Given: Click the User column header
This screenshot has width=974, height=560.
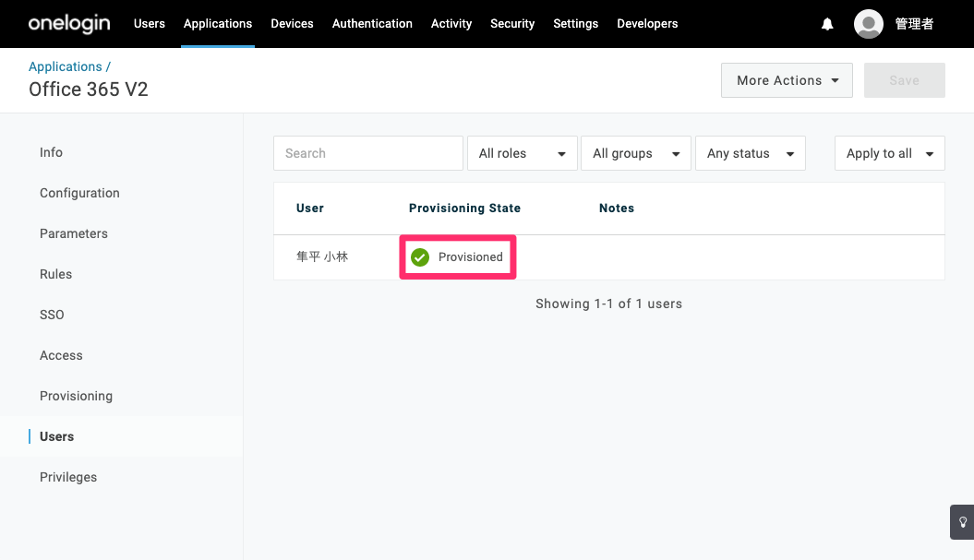Looking at the screenshot, I should point(310,208).
